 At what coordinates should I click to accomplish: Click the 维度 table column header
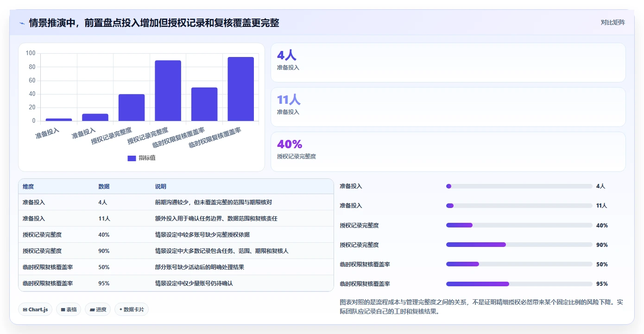[28, 187]
